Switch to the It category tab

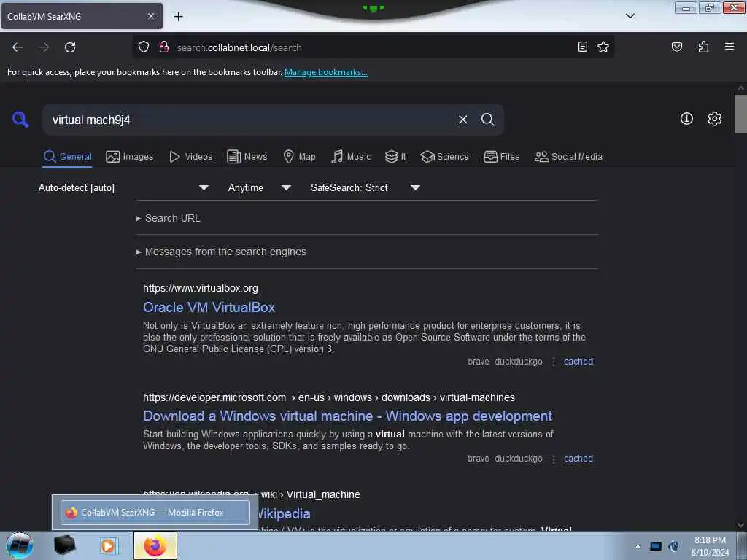[x=395, y=157]
